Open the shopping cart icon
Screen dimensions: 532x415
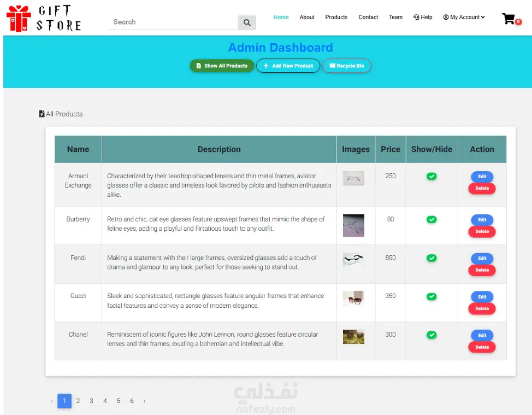511,19
